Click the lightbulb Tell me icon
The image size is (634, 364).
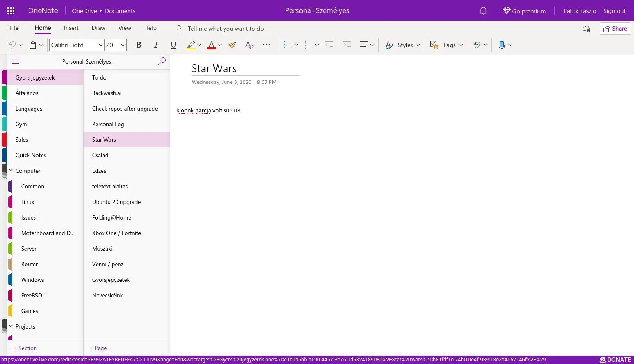point(179,29)
